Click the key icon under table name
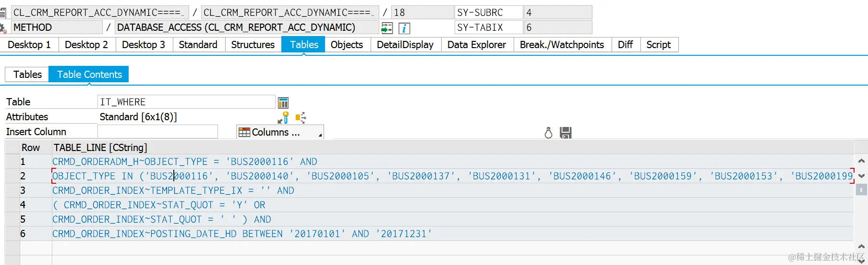The height and width of the screenshot is (265, 868). click(x=283, y=117)
